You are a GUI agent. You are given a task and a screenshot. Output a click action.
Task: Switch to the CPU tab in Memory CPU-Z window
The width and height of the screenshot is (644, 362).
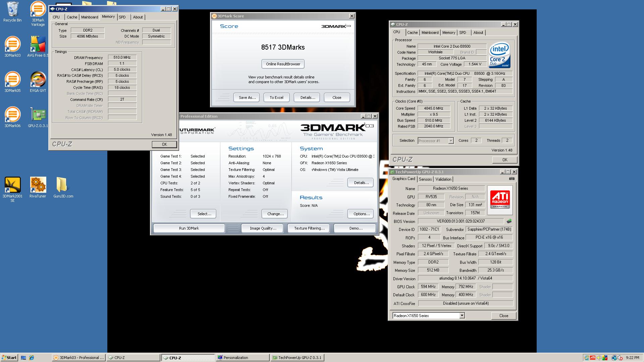[56, 17]
